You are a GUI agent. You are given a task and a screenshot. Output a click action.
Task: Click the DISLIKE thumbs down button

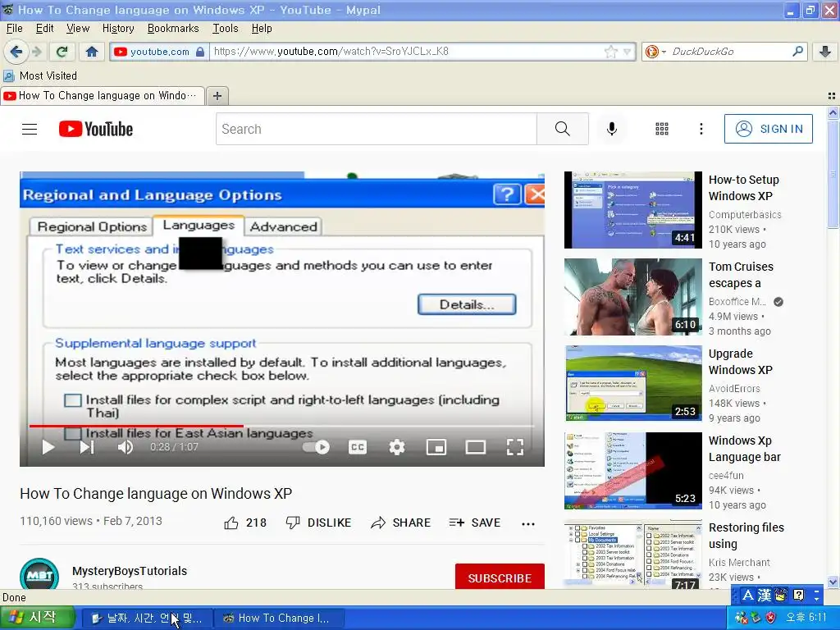pos(318,523)
